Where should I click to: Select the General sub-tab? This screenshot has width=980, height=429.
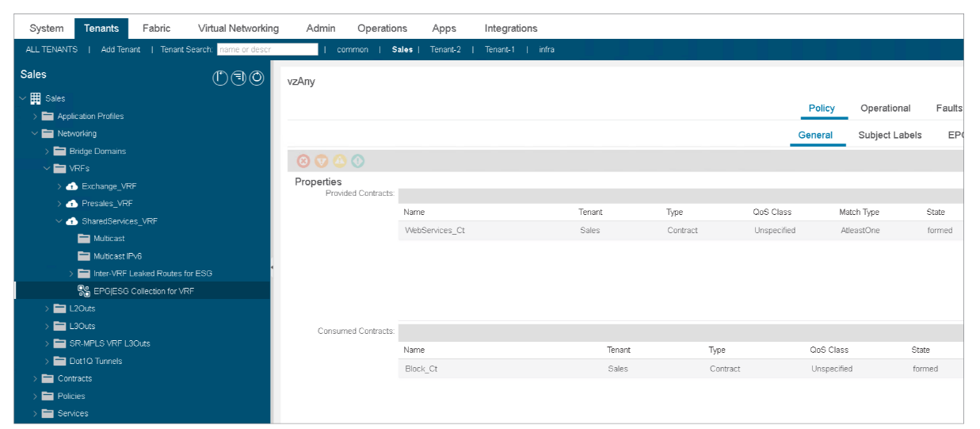815,136
